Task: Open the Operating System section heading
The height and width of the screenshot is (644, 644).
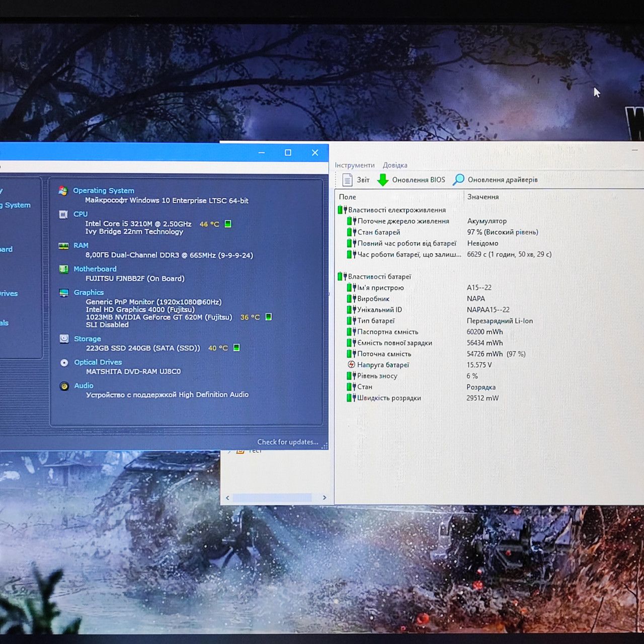Action: pyautogui.click(x=104, y=191)
